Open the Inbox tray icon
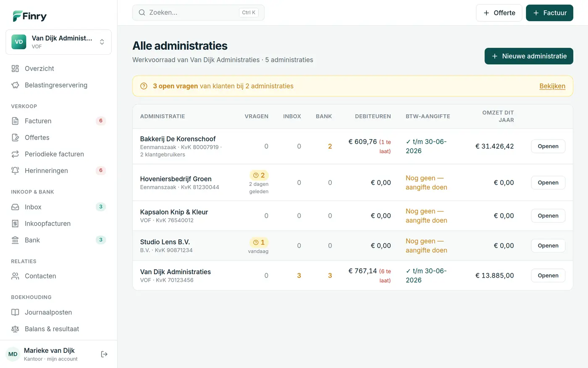 pyautogui.click(x=15, y=207)
